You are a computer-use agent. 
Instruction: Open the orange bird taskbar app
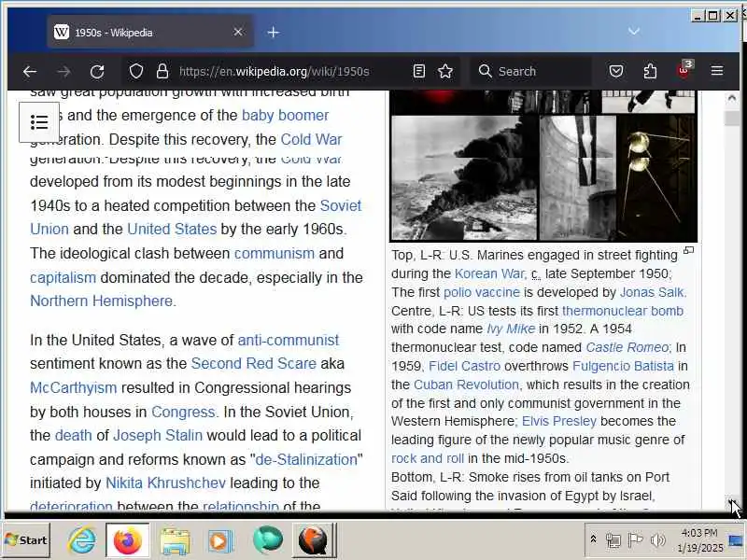(314, 540)
